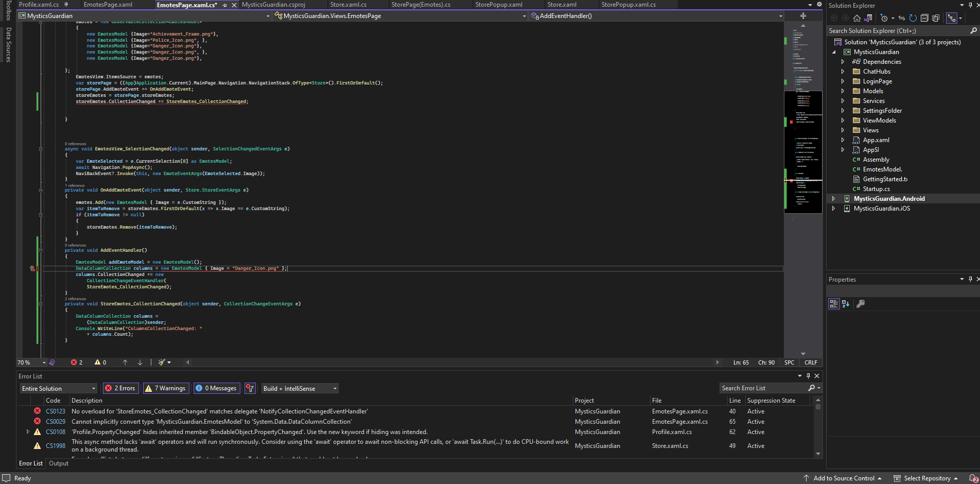Open the Toolbox side tab
This screenshot has height=484, width=980.
(x=8, y=10)
